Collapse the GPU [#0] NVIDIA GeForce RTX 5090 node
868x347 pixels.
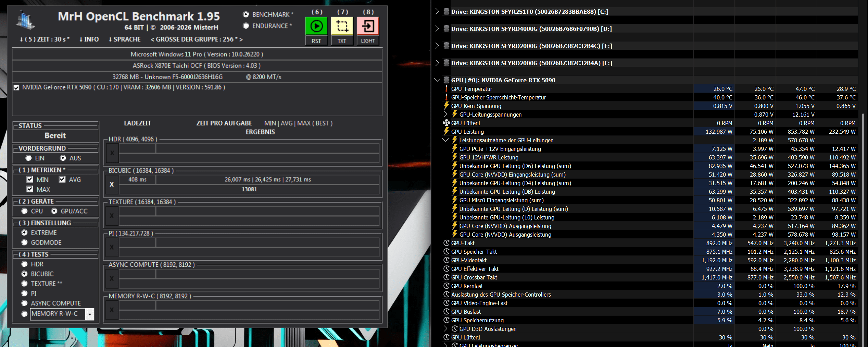437,80
